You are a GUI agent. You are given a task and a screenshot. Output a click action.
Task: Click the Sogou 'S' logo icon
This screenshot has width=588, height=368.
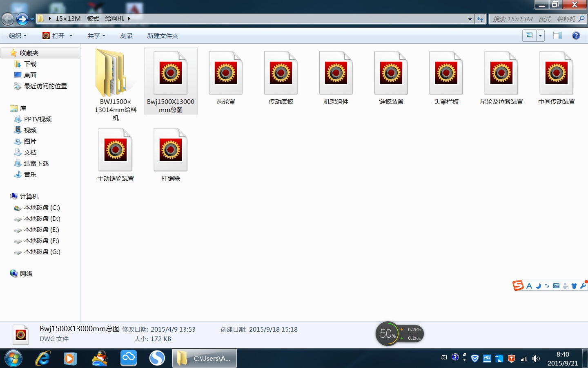click(x=518, y=285)
